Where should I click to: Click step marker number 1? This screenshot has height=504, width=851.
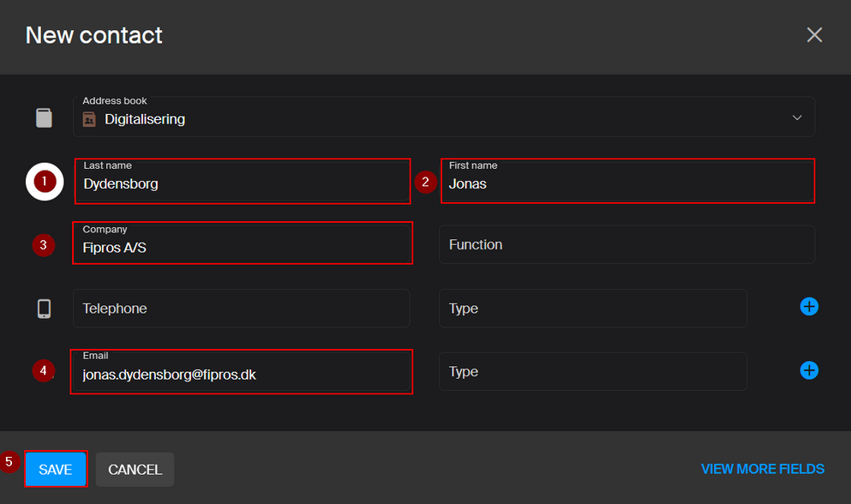click(x=45, y=182)
